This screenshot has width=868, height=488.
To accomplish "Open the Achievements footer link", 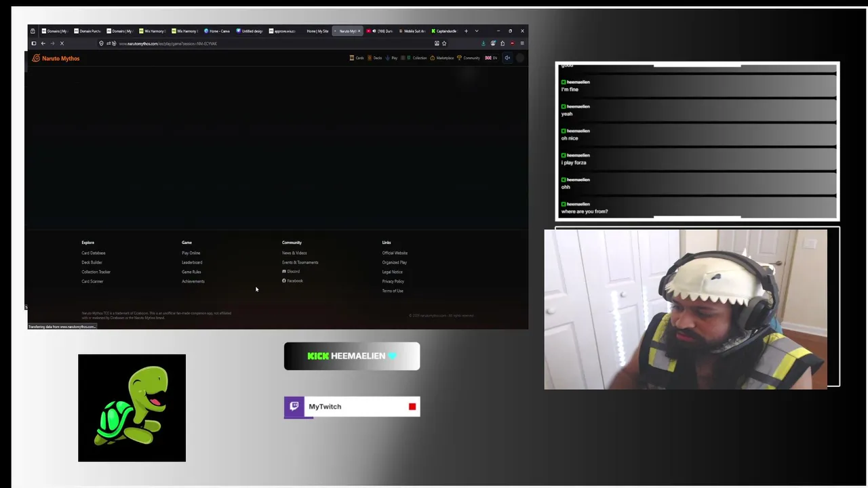I will pos(193,281).
